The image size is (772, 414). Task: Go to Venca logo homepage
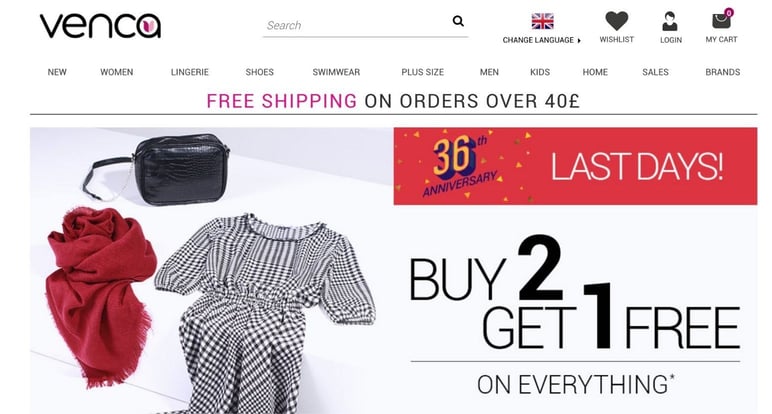[x=100, y=26]
